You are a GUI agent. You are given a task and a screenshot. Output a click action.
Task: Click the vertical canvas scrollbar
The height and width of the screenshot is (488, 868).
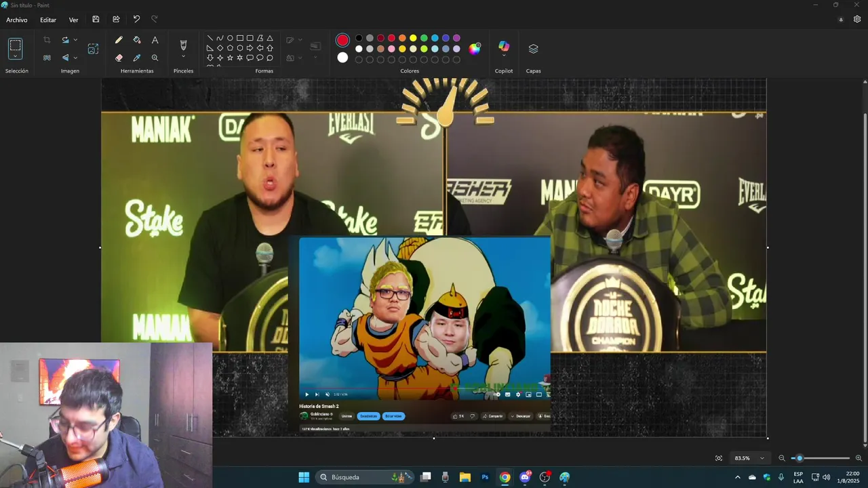point(864,278)
